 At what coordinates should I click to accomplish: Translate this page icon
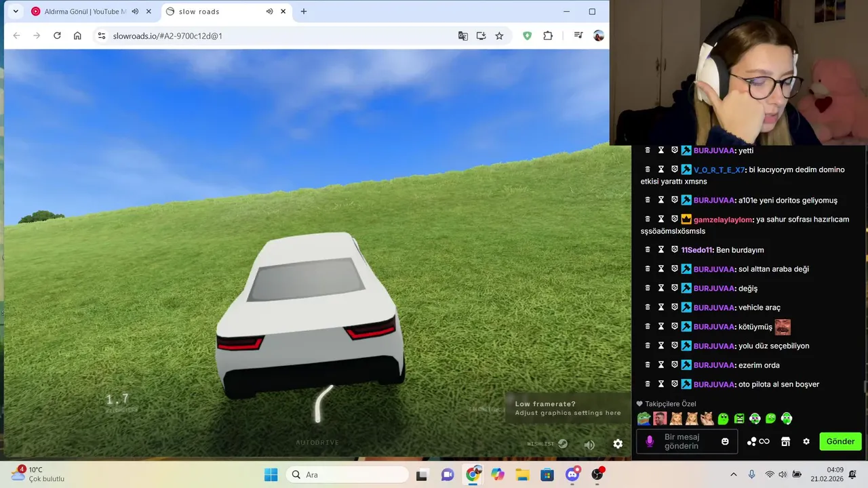463,36
